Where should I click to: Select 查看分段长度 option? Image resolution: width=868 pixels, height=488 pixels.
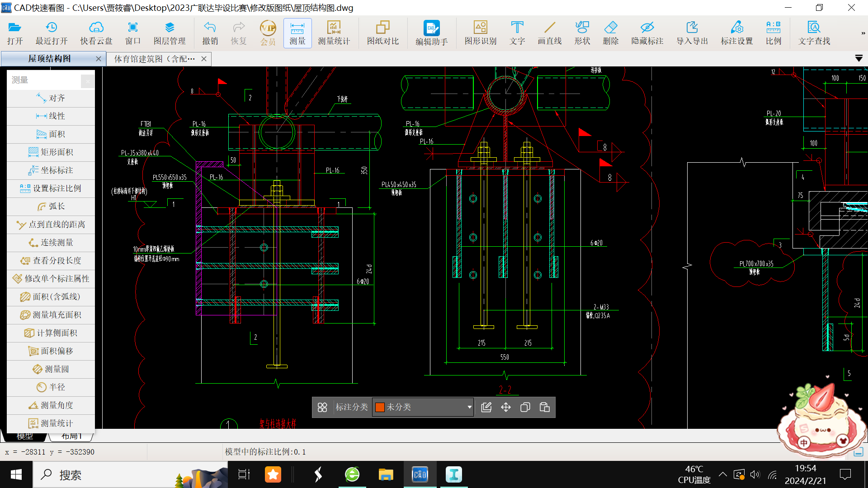coord(51,261)
